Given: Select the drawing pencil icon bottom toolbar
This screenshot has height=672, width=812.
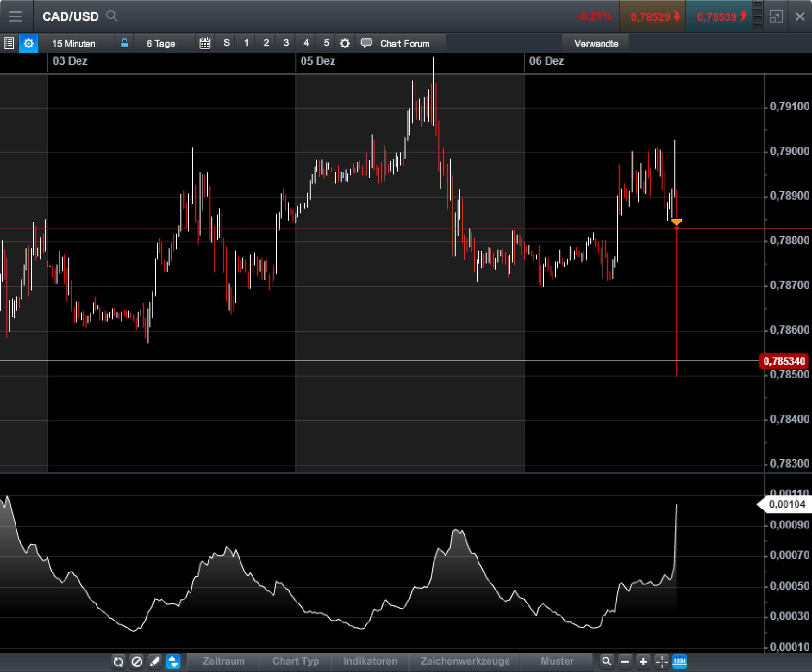Looking at the screenshot, I should click(154, 662).
